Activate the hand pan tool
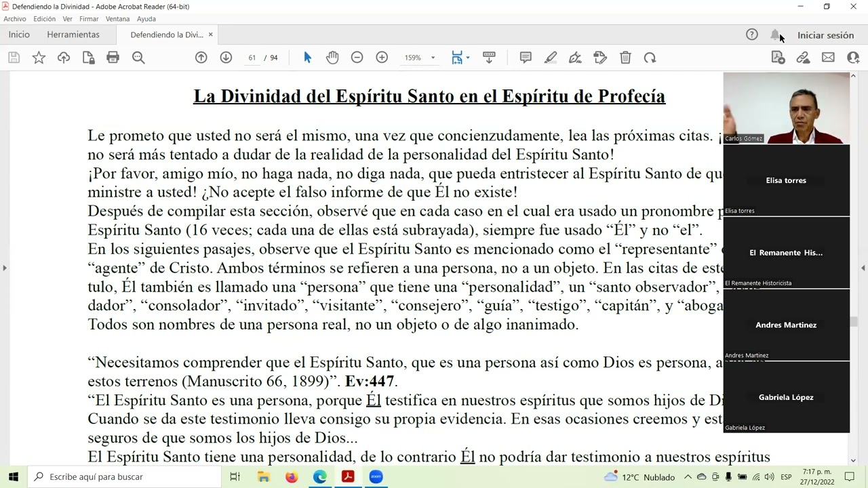The image size is (868, 488). point(332,58)
